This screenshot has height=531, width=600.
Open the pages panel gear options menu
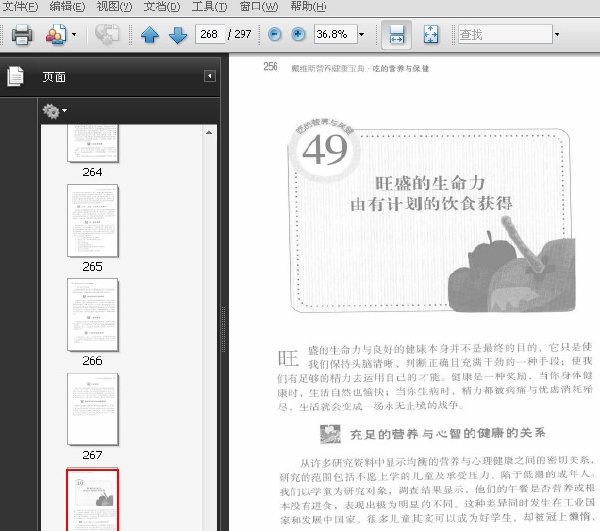pyautogui.click(x=54, y=111)
